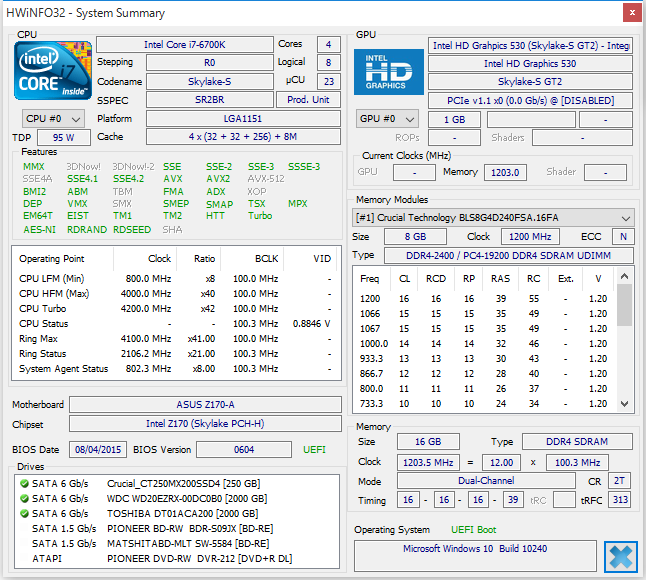Click the Intel Core i7 logo

coord(53,70)
